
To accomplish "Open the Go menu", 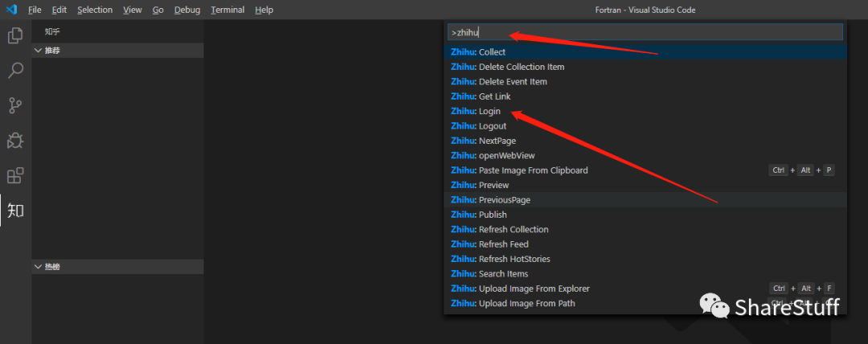I will pyautogui.click(x=158, y=10).
